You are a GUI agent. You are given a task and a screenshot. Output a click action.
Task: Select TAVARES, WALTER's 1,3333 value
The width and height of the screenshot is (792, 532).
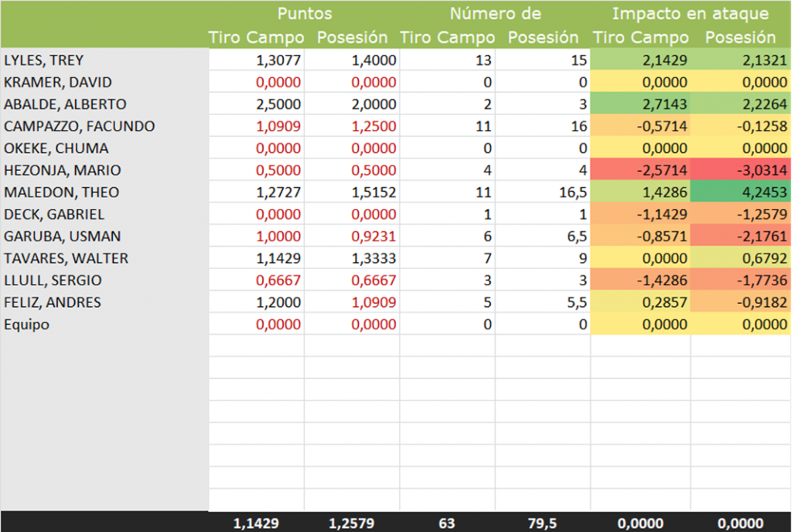point(374,258)
